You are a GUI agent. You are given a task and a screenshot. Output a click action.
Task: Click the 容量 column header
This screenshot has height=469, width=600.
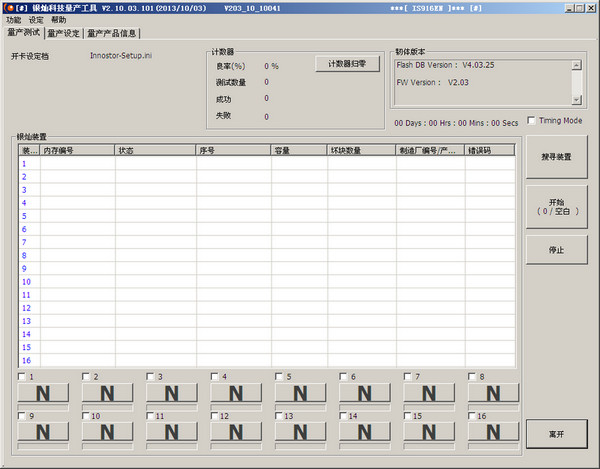click(299, 150)
